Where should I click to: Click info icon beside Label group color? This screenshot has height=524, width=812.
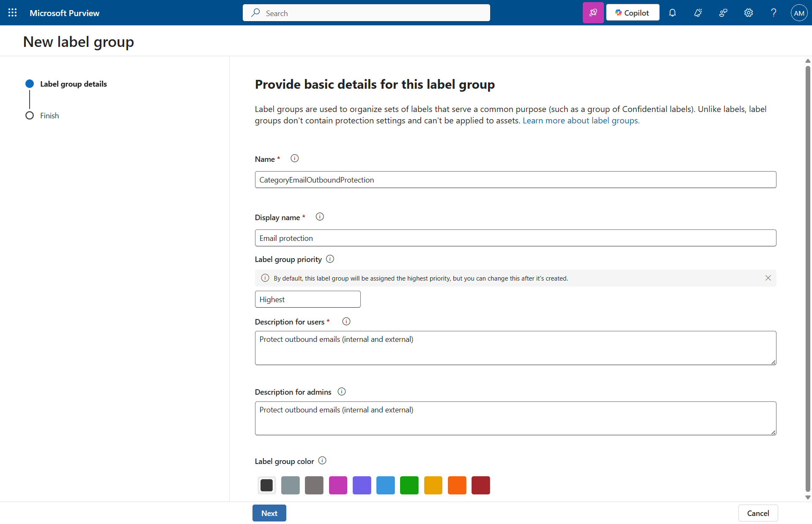tap(322, 461)
